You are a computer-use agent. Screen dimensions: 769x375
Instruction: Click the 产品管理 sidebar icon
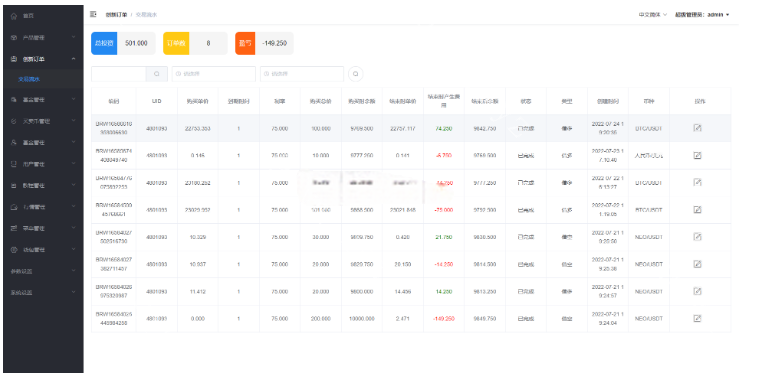[x=13, y=37]
